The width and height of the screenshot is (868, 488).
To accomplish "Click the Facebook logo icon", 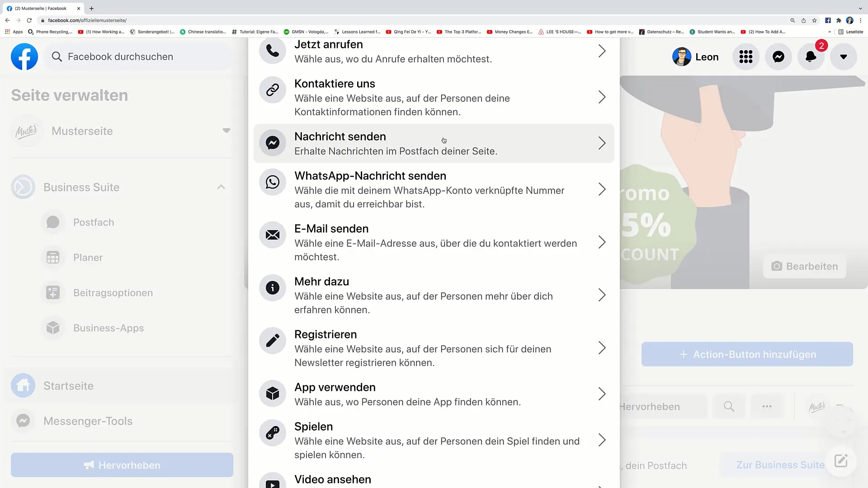I will coord(24,56).
